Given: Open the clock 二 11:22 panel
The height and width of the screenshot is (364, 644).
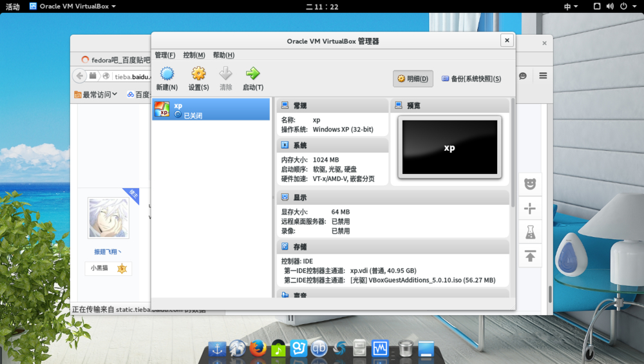Looking at the screenshot, I should coord(322,6).
